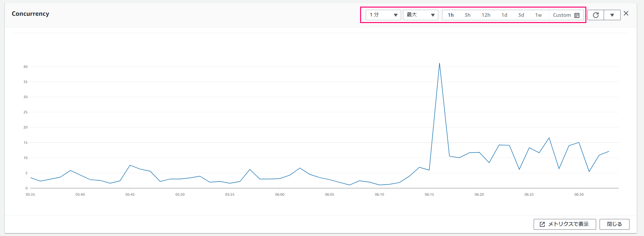Expand the 最大 statistic dropdown
Image resolution: width=644 pixels, height=236 pixels.
(421, 15)
